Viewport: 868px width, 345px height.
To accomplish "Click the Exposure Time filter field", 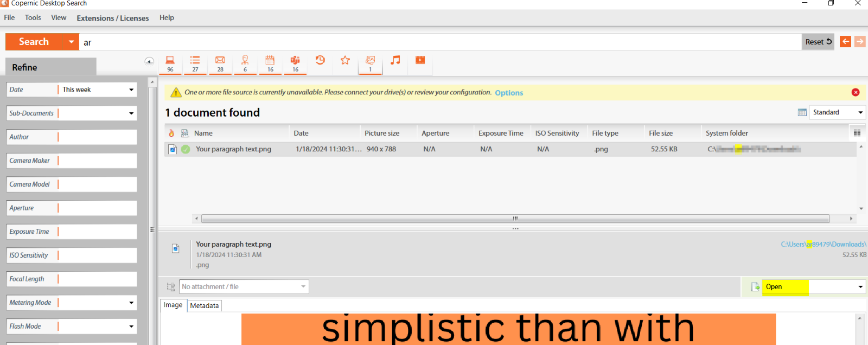I will coord(97,232).
